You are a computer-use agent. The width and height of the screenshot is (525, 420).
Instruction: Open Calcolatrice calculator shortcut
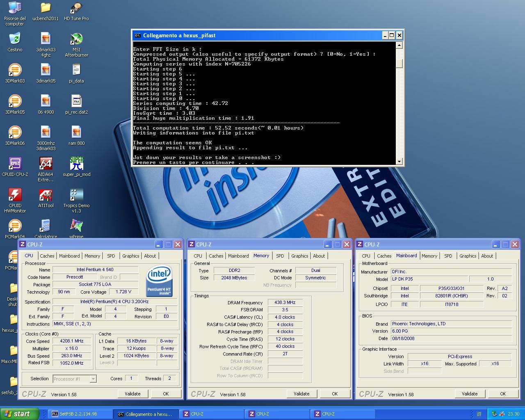pyautogui.click(x=46, y=229)
